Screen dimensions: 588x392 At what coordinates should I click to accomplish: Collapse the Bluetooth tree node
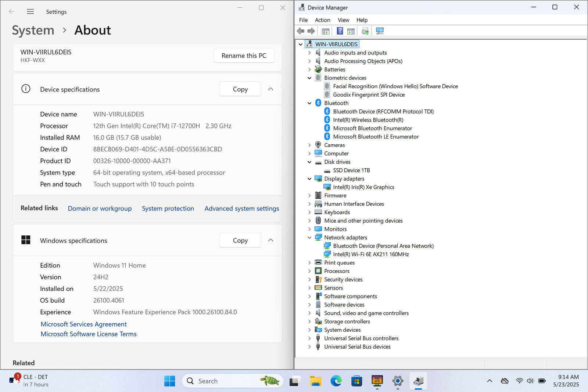(x=309, y=103)
